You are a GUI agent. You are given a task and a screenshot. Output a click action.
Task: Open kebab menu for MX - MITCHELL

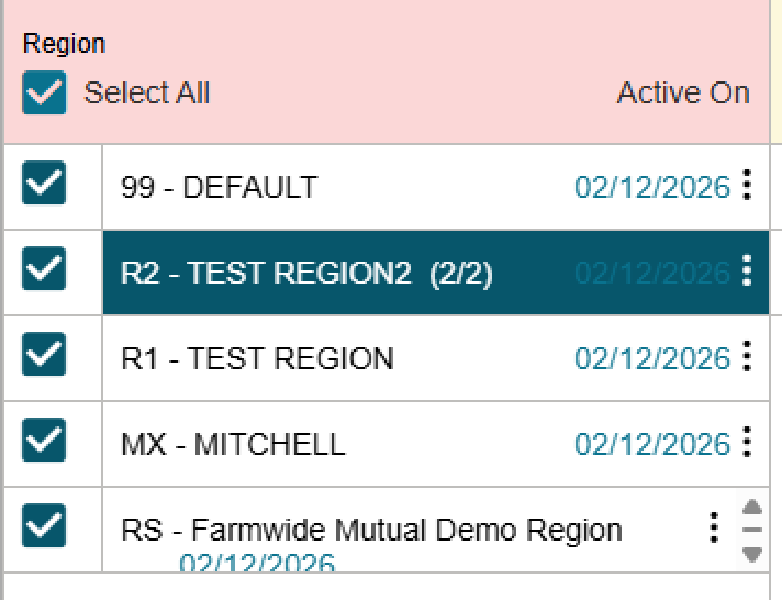pyautogui.click(x=747, y=443)
